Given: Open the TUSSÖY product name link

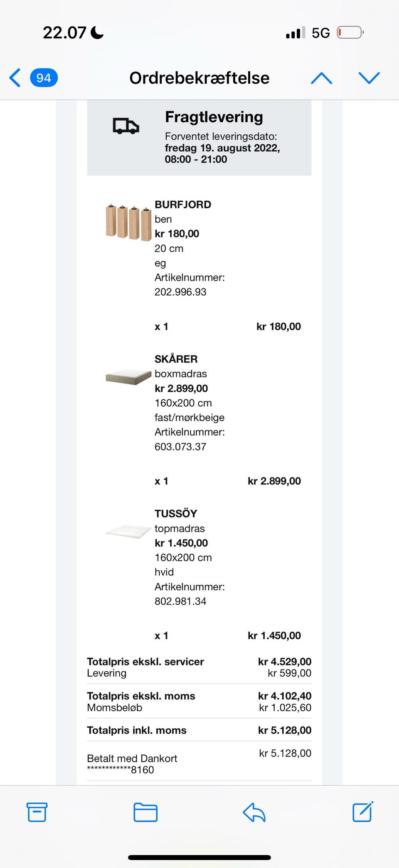Looking at the screenshot, I should click(176, 513).
